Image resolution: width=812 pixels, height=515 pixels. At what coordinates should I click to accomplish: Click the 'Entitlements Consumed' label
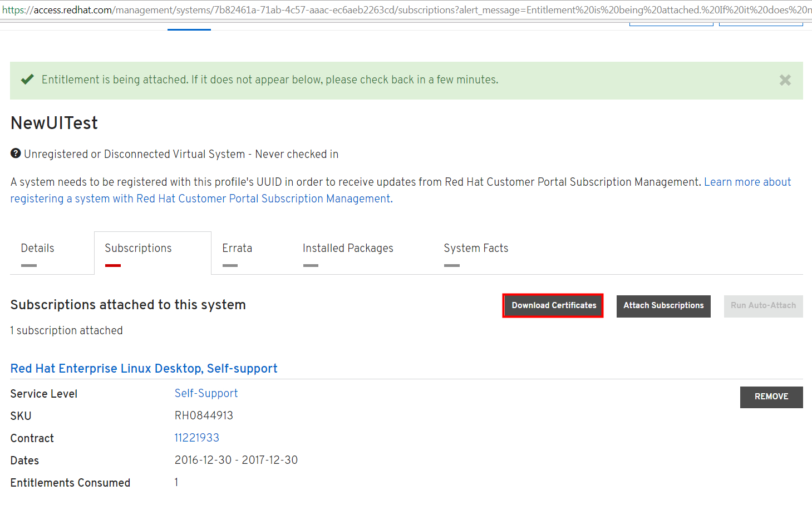(x=70, y=483)
